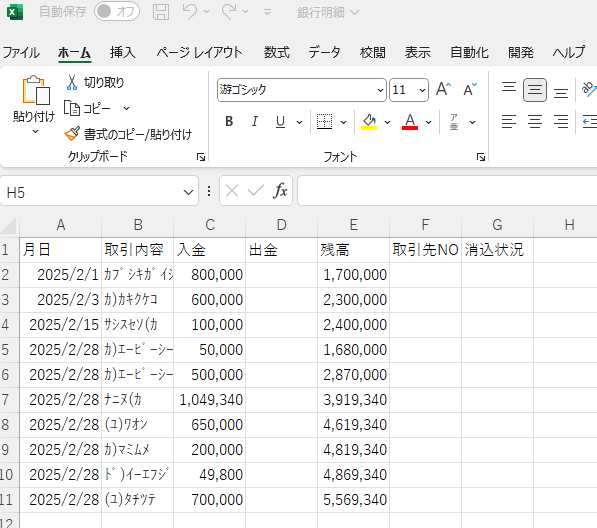Select the ホーム ribbon tab
The width and height of the screenshot is (597, 528).
coord(74,52)
